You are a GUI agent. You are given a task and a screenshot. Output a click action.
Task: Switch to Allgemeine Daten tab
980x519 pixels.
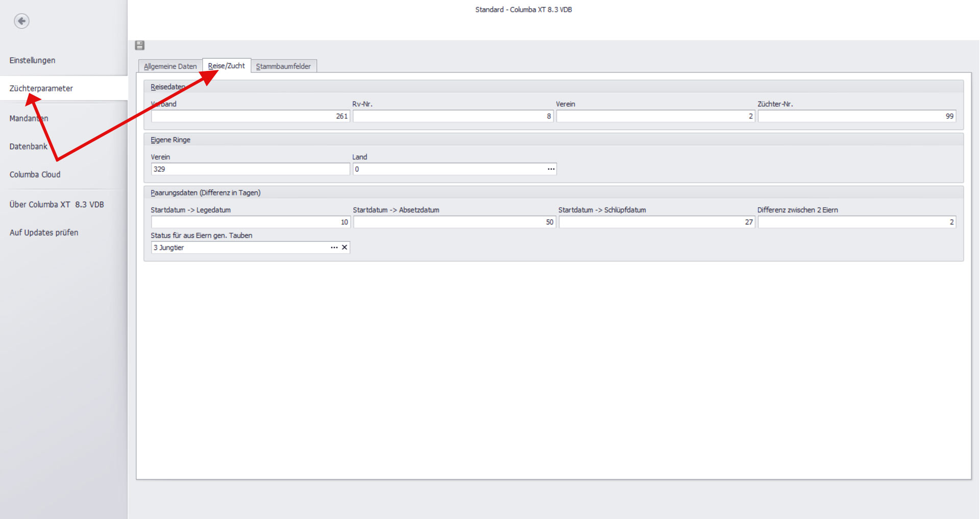170,66
